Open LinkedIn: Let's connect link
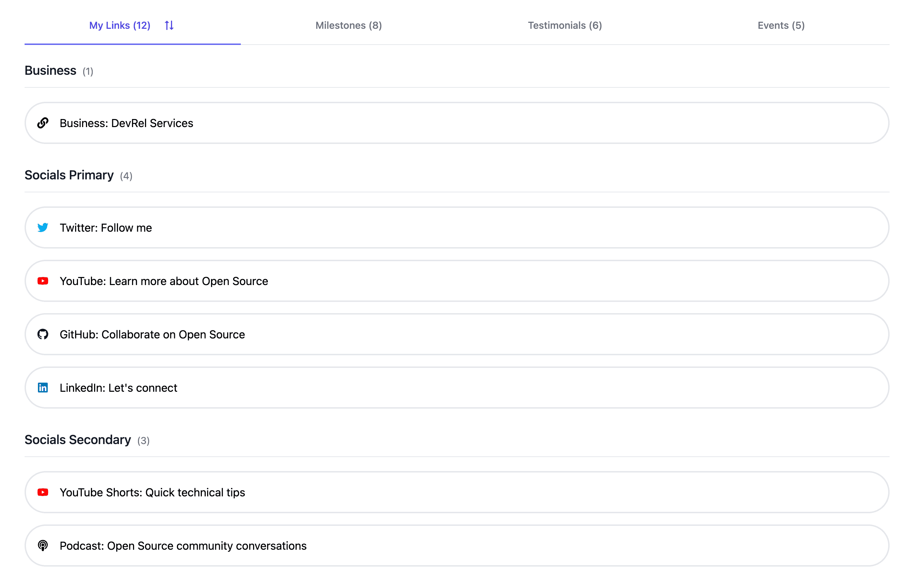 457,388
